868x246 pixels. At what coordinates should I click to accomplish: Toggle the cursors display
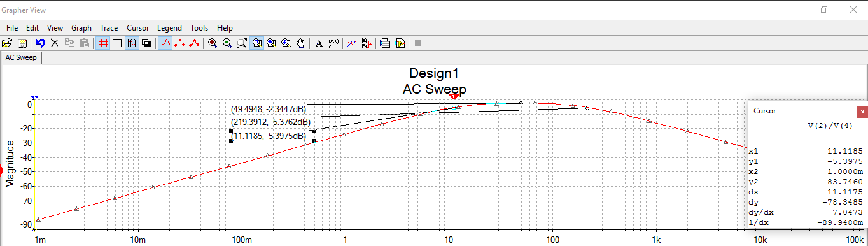coord(132,43)
